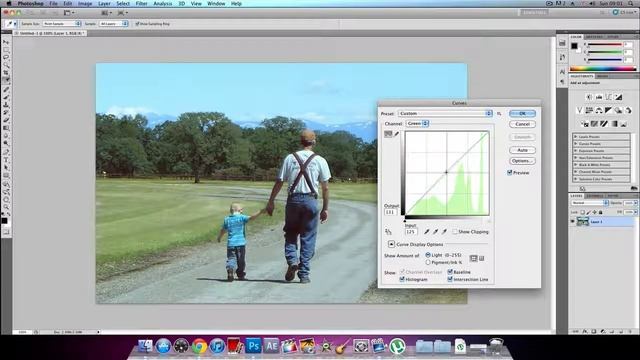
Task: Click the on-image adjustment hand icon
Action: click(x=388, y=231)
